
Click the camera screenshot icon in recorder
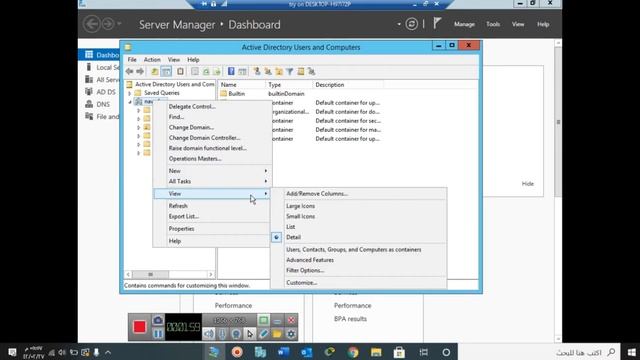click(158, 320)
